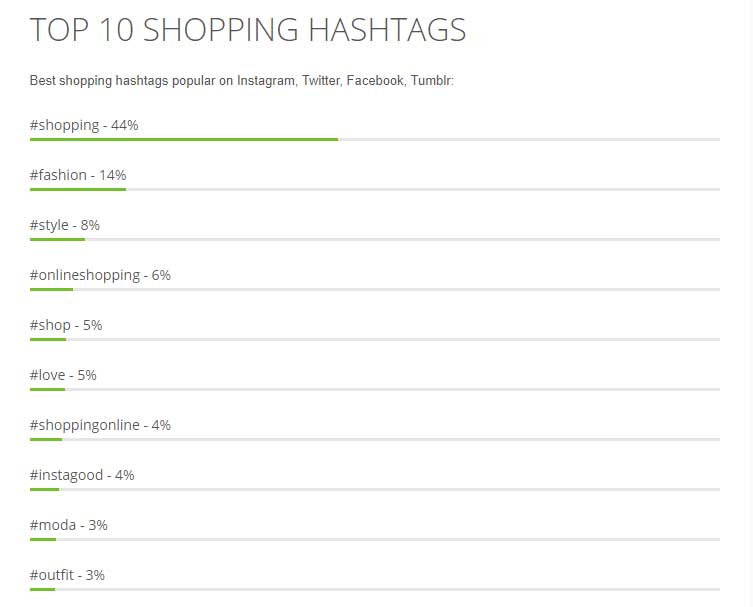Image resolution: width=753 pixels, height=607 pixels.
Task: Select the #style - 8% hashtag text
Action: [x=65, y=225]
